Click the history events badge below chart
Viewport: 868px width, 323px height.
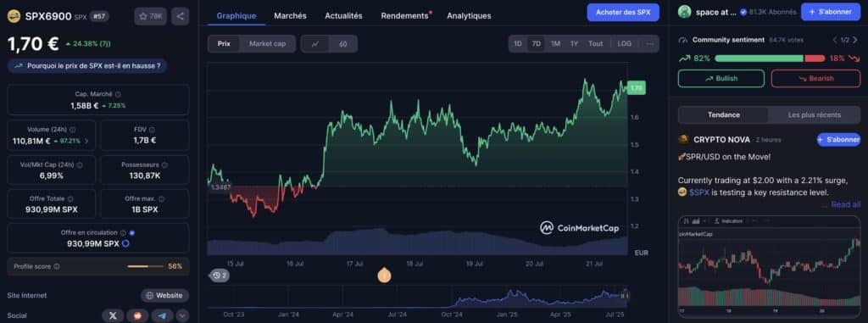click(x=220, y=276)
